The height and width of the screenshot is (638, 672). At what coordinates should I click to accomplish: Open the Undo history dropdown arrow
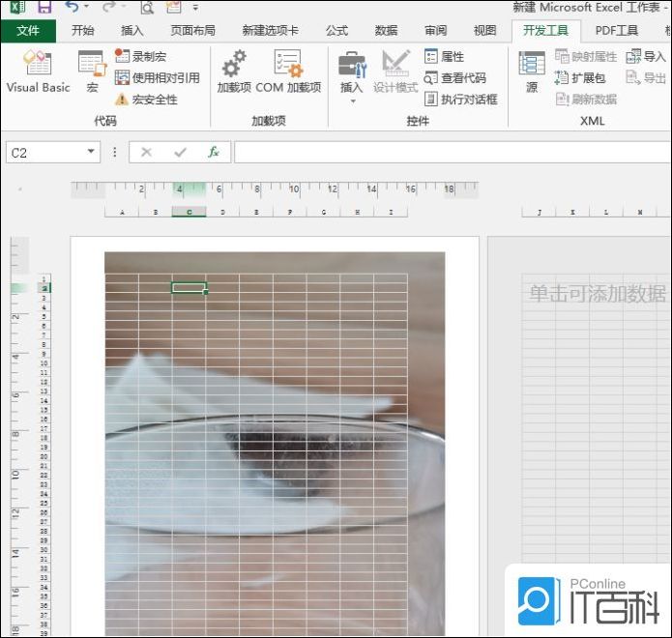(x=87, y=7)
